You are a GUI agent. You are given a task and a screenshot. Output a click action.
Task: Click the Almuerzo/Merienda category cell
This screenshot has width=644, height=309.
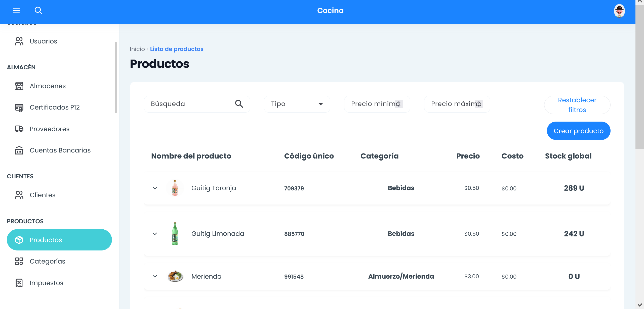click(x=401, y=276)
